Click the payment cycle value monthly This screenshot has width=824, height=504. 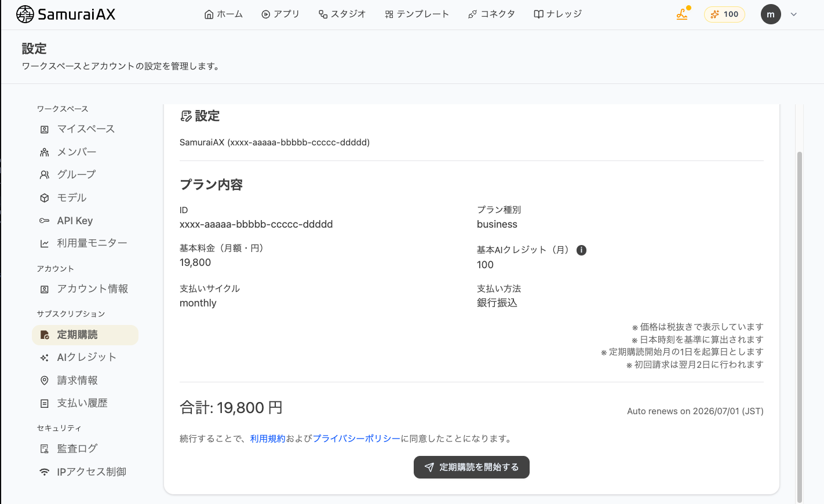pos(198,303)
